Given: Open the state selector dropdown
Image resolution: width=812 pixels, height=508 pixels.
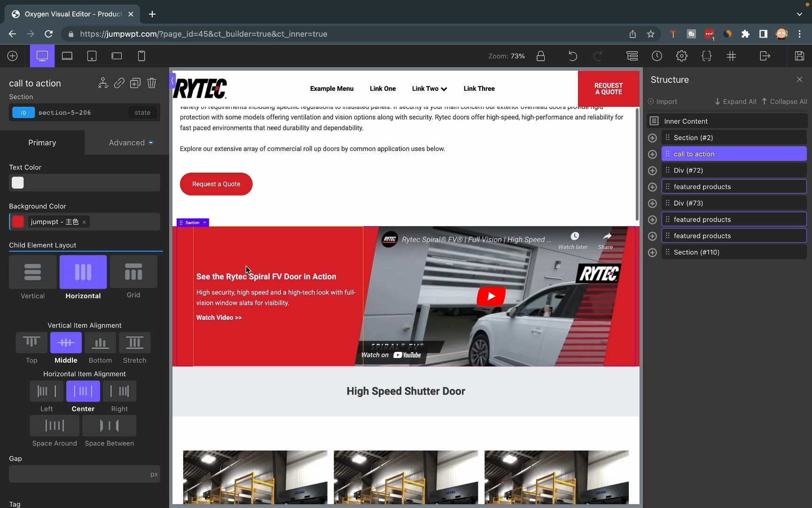Looking at the screenshot, I should tap(142, 112).
